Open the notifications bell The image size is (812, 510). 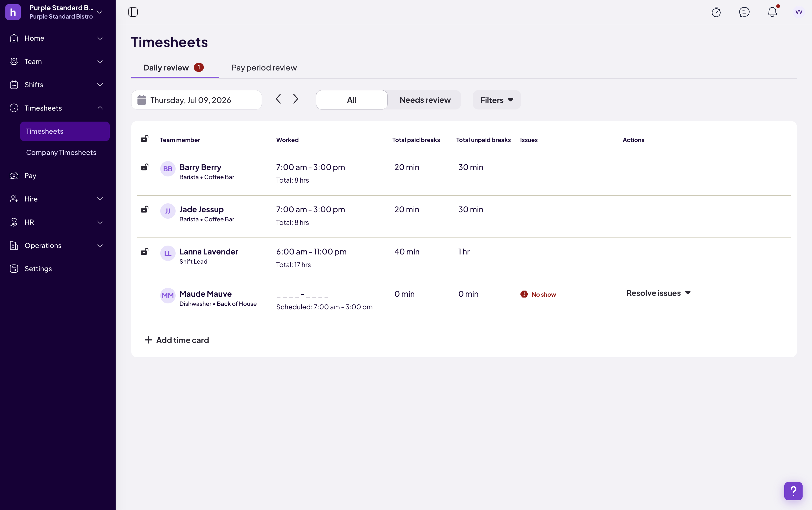pos(772,12)
